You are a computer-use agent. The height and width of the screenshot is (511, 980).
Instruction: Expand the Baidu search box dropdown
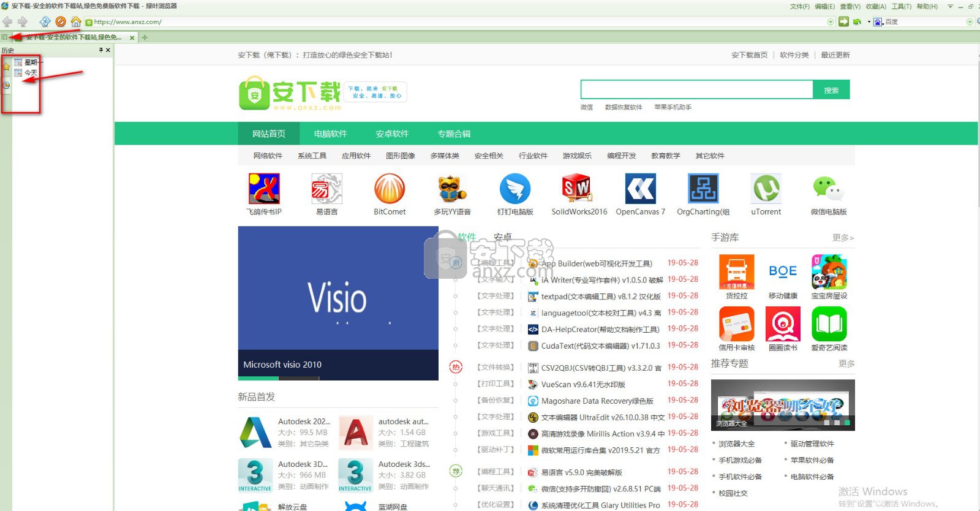970,21
